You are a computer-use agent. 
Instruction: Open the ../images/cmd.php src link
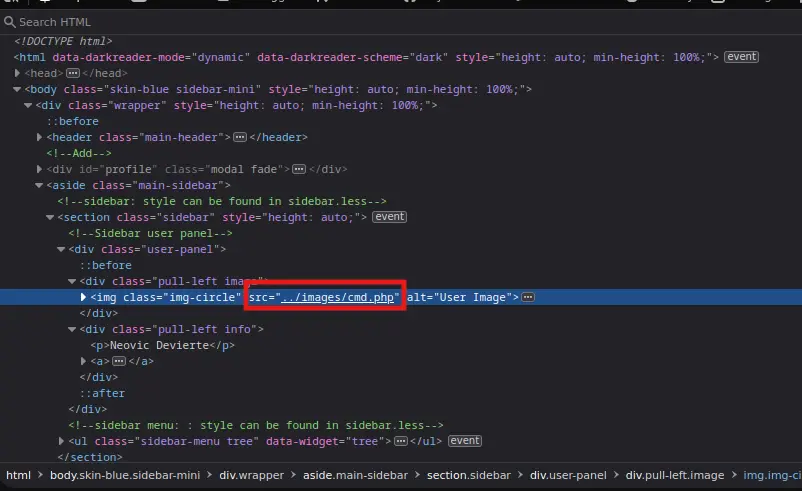tap(339, 297)
